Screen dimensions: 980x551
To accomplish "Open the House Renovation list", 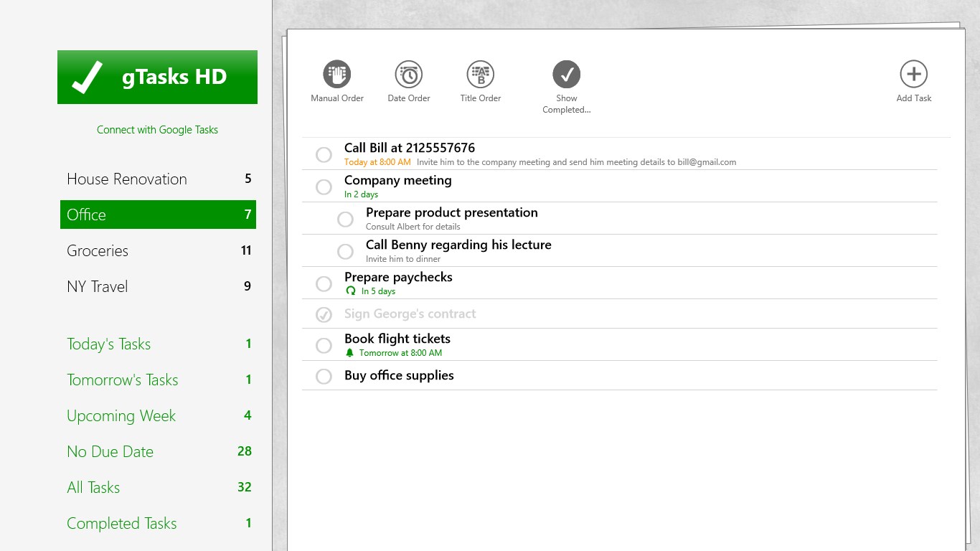I will coord(127,179).
